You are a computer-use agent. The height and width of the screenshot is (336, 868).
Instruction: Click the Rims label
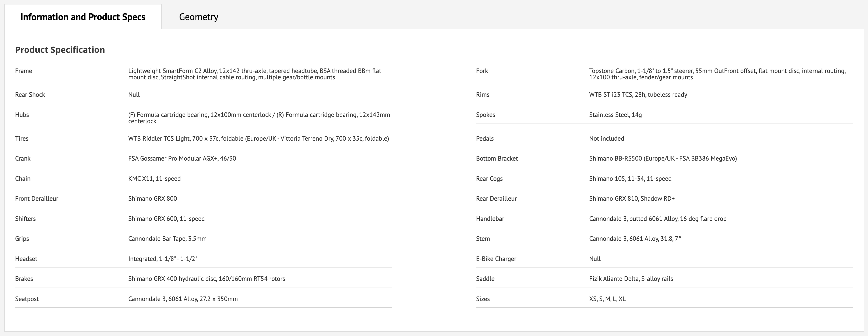coord(483,95)
